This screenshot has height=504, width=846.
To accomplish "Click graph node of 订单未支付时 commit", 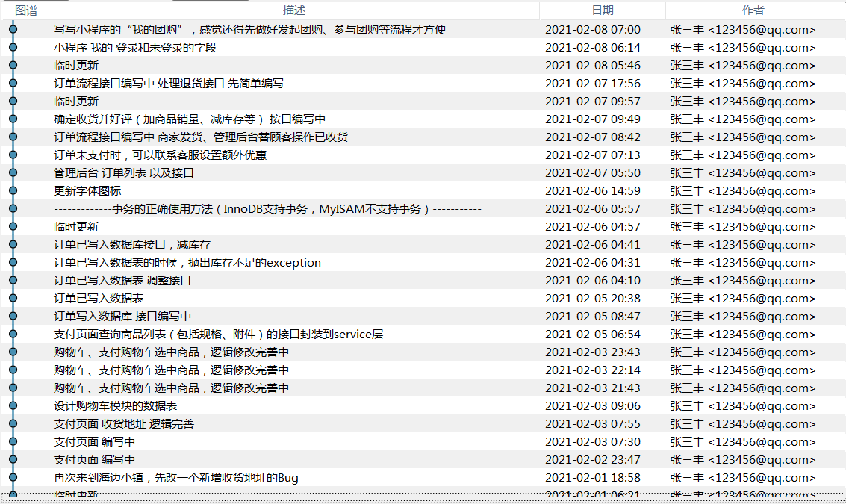I will [x=13, y=155].
